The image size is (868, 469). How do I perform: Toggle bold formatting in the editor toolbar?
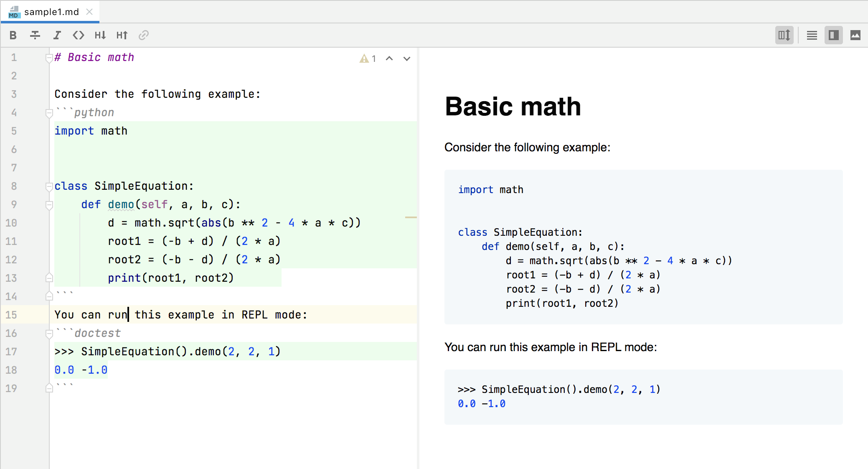click(x=13, y=35)
